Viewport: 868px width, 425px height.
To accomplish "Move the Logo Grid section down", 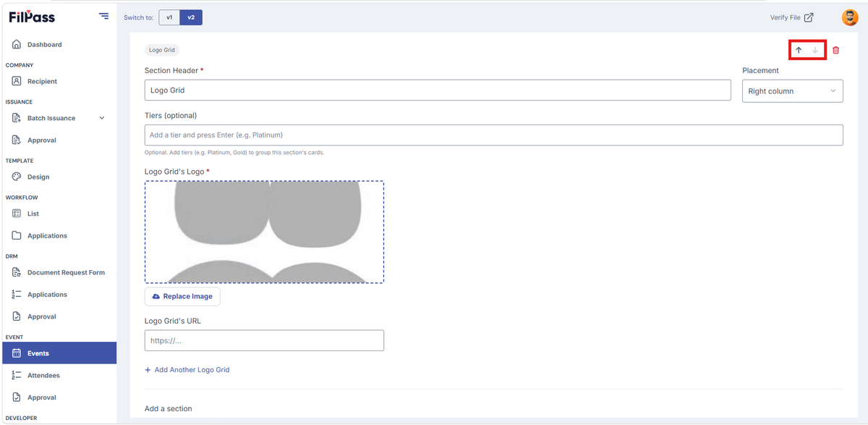I will 815,50.
